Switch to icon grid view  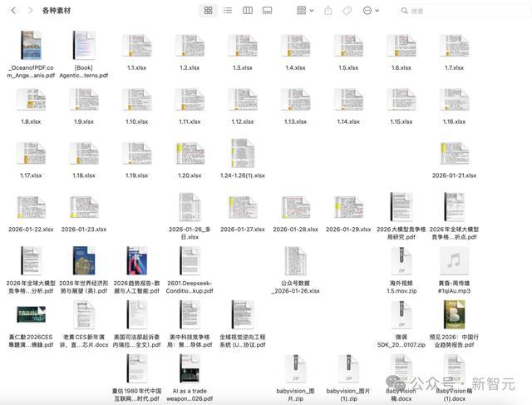(208, 11)
